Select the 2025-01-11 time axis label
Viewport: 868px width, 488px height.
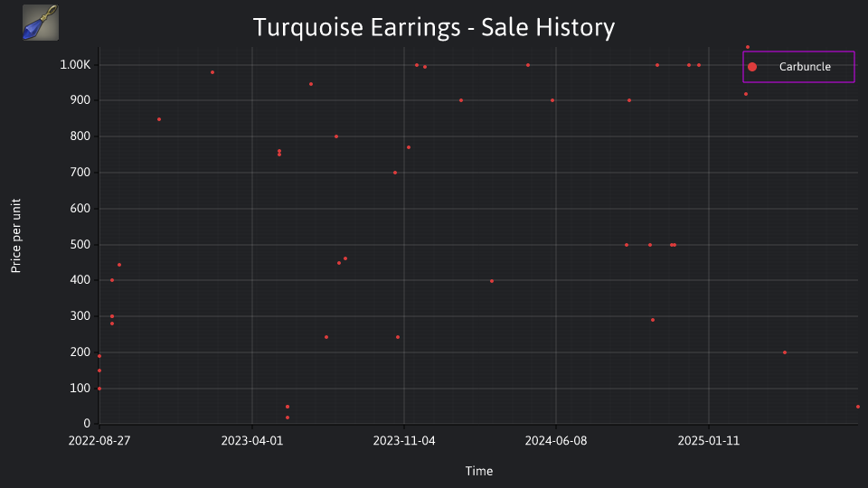point(709,441)
